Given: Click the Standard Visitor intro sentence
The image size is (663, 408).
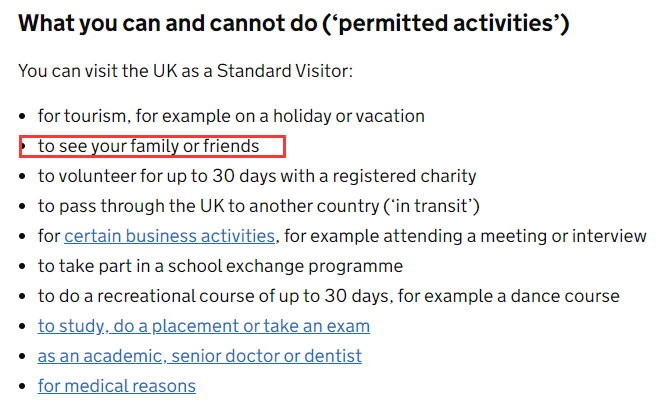Looking at the screenshot, I should [x=186, y=71].
